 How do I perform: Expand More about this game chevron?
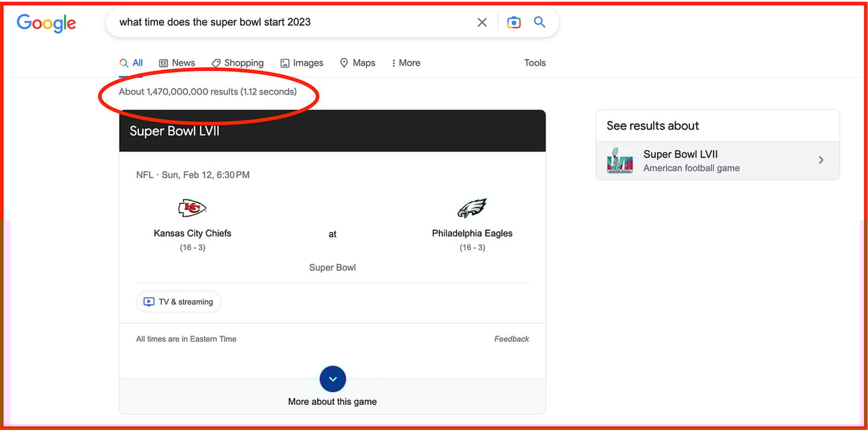(x=333, y=379)
